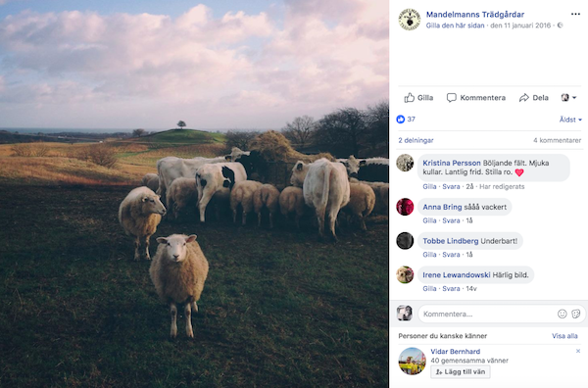Click the Dela share arrow button
588x388 pixels.
[x=534, y=98]
